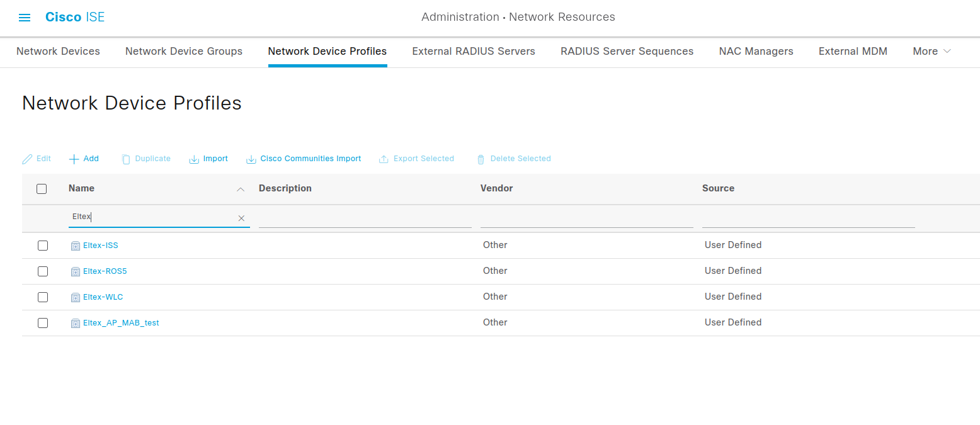The width and height of the screenshot is (980, 425).
Task: Click the Eltex-ROS5 profile icon
Action: tap(76, 271)
